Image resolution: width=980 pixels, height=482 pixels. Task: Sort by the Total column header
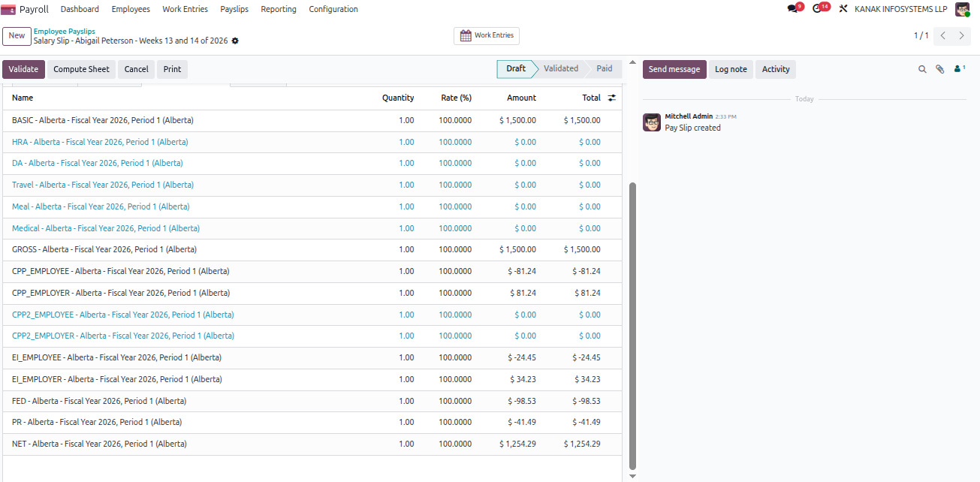click(592, 98)
